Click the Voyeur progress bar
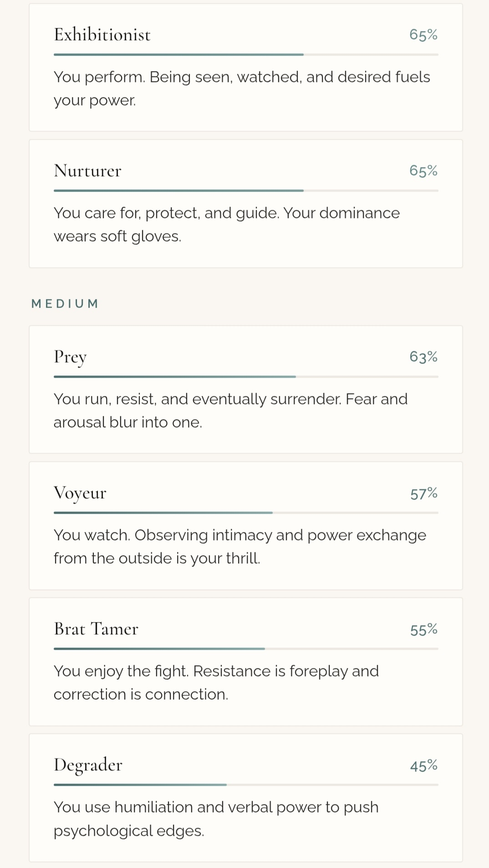The height and width of the screenshot is (868, 489). pos(246,513)
